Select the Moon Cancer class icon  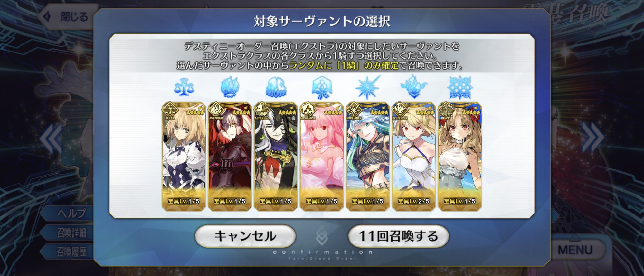pyautogui.click(x=322, y=87)
